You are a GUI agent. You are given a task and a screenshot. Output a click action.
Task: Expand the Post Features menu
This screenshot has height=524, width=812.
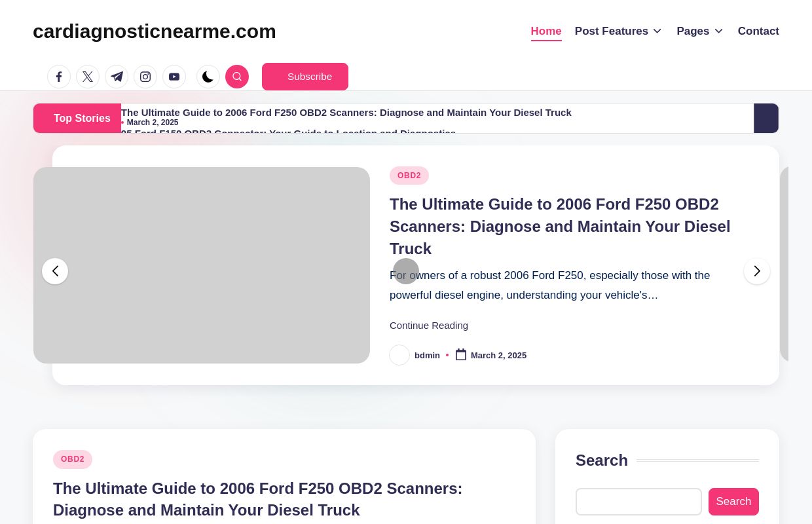(x=618, y=31)
